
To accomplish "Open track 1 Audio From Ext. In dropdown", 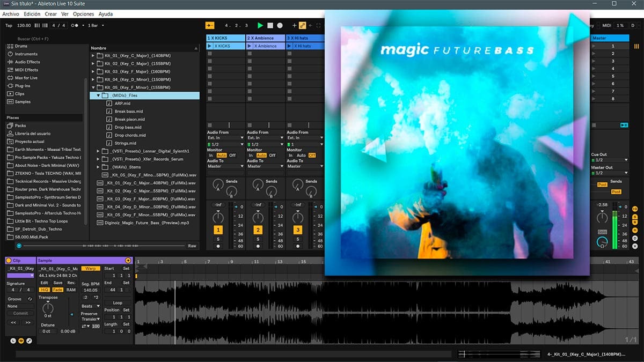I will pyautogui.click(x=225, y=138).
